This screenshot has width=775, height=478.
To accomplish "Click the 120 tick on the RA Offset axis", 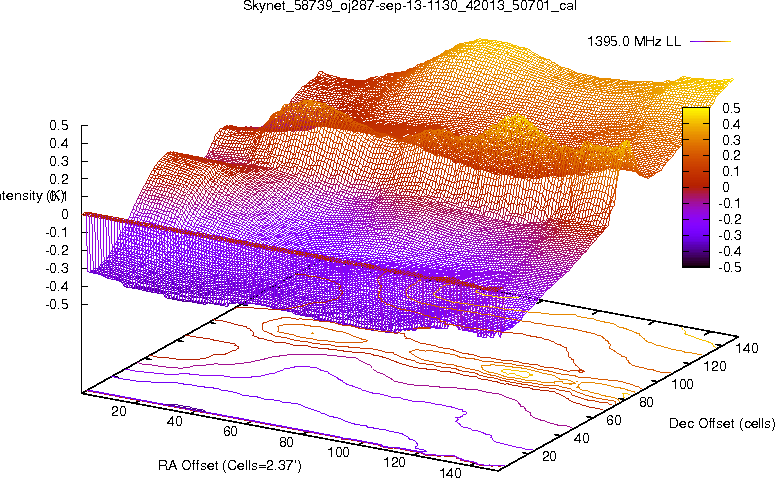I will coord(394,462).
